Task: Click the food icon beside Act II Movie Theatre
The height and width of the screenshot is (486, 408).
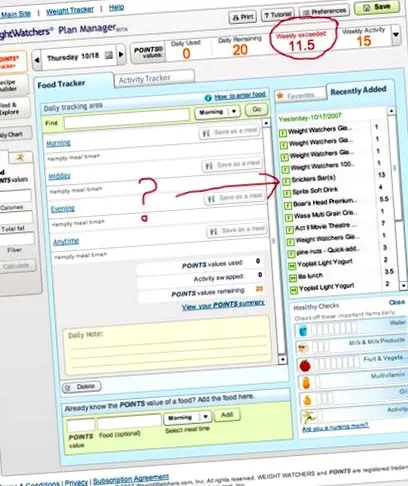Action: coord(290,229)
